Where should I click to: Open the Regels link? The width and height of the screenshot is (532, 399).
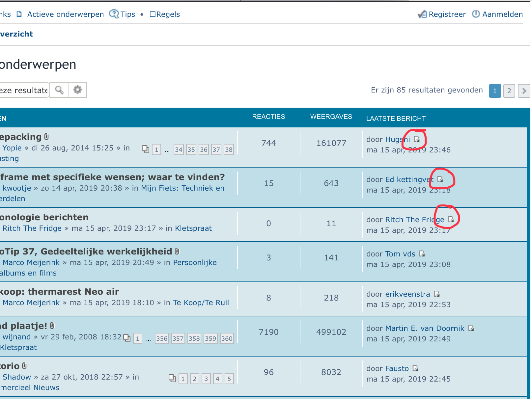168,14
